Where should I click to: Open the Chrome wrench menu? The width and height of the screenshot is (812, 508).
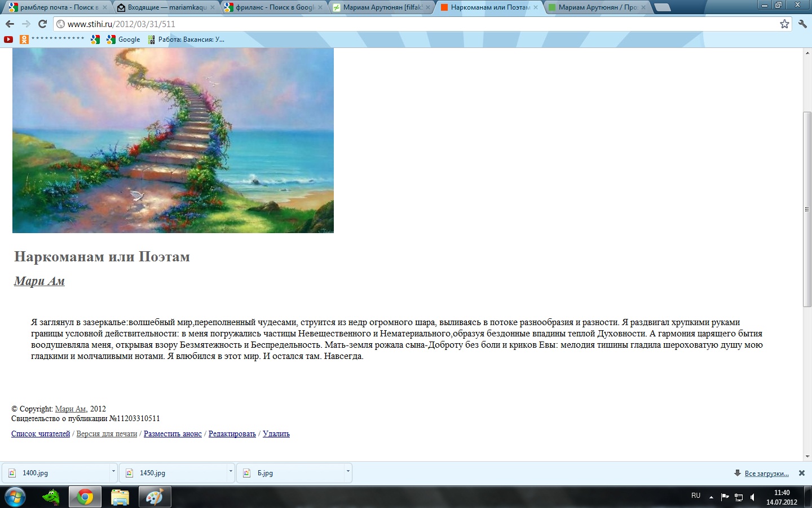pyautogui.click(x=802, y=24)
